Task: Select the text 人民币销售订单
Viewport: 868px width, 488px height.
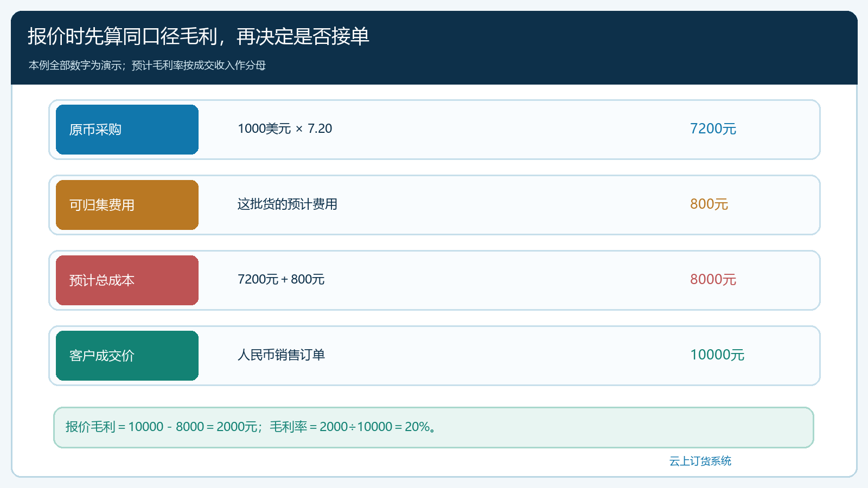Action: 282,355
